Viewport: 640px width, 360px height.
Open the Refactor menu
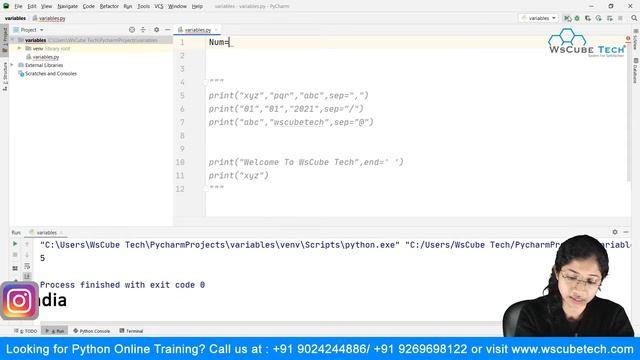tap(109, 7)
